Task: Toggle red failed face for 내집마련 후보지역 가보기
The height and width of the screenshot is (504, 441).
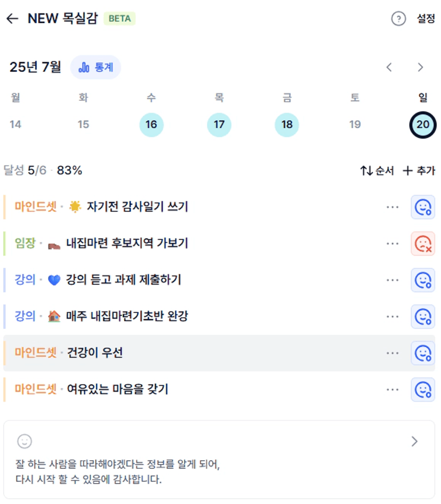Action: tap(423, 244)
